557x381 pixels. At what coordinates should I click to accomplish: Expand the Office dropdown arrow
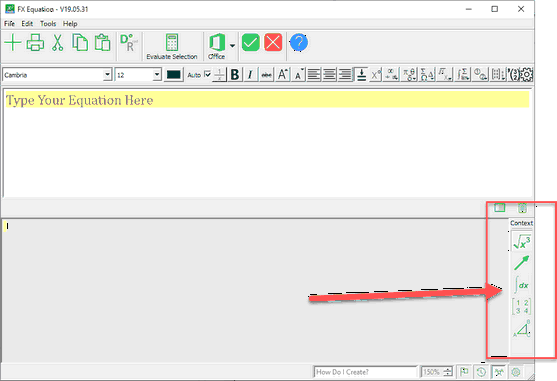click(232, 46)
